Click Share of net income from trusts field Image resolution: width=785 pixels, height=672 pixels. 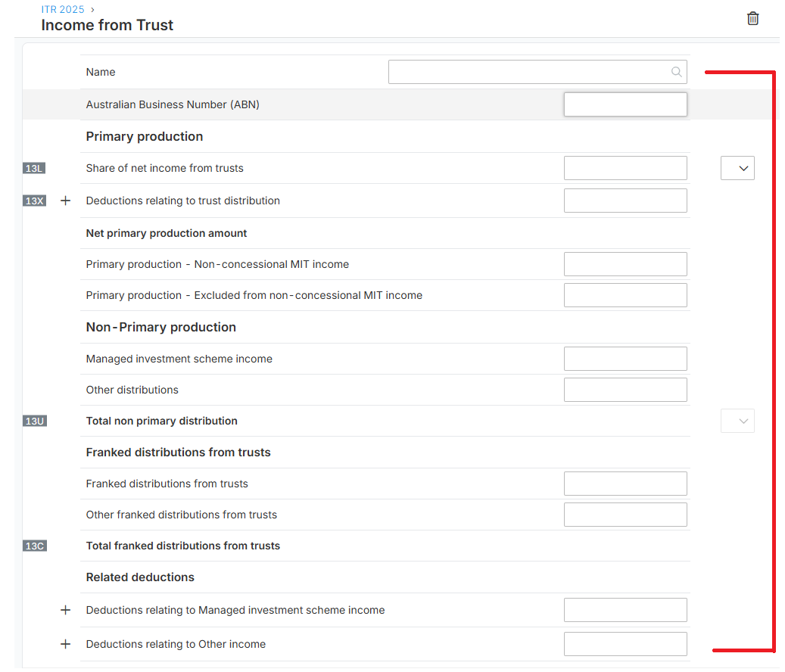point(625,168)
